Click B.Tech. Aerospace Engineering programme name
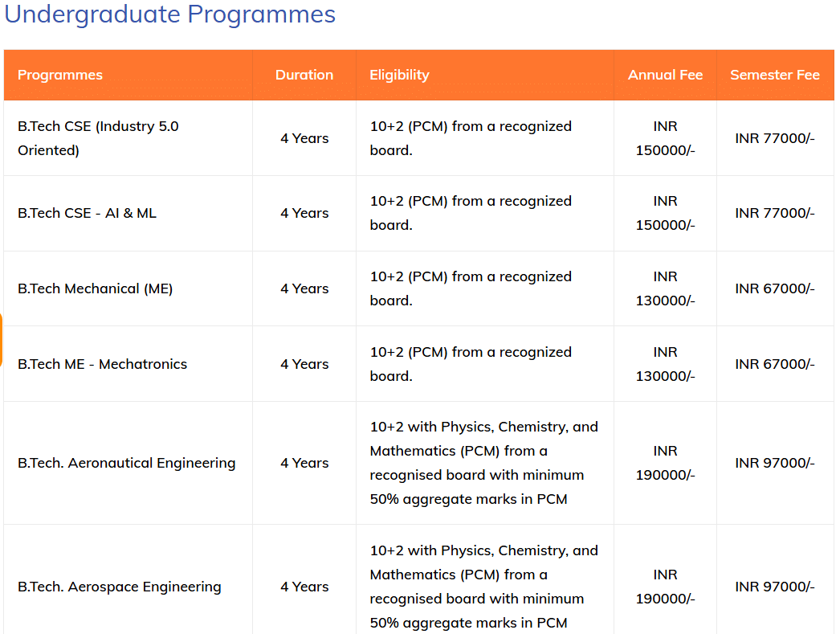This screenshot has width=840, height=634. [120, 587]
